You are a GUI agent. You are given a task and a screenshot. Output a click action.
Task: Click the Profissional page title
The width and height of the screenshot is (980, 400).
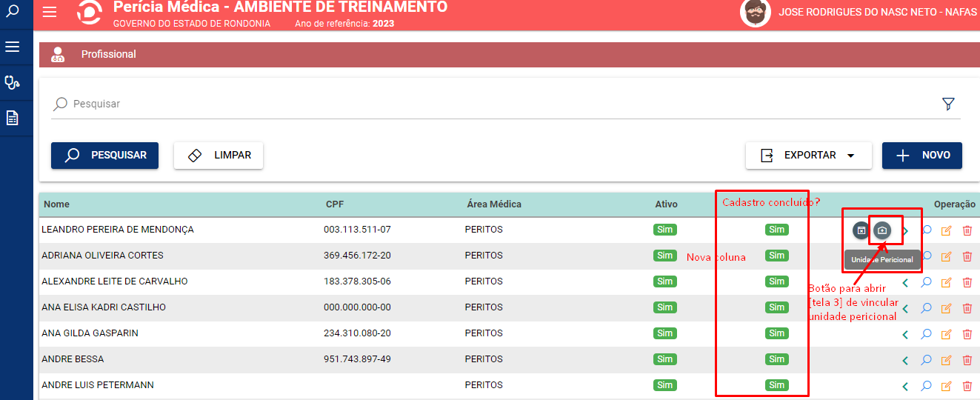(x=109, y=54)
